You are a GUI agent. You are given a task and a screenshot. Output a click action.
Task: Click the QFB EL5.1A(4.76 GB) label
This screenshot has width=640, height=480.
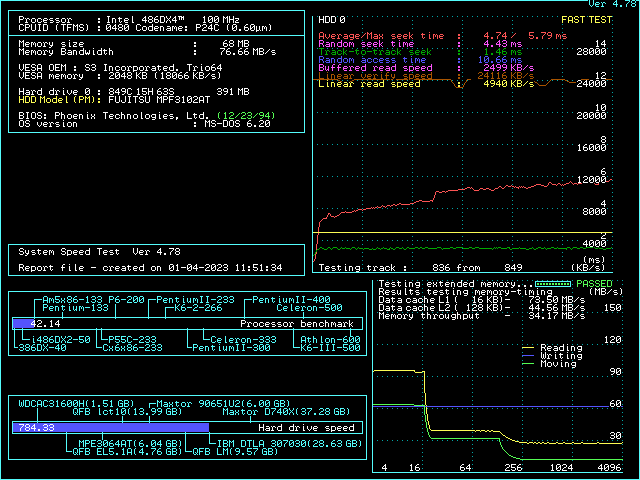127,452
